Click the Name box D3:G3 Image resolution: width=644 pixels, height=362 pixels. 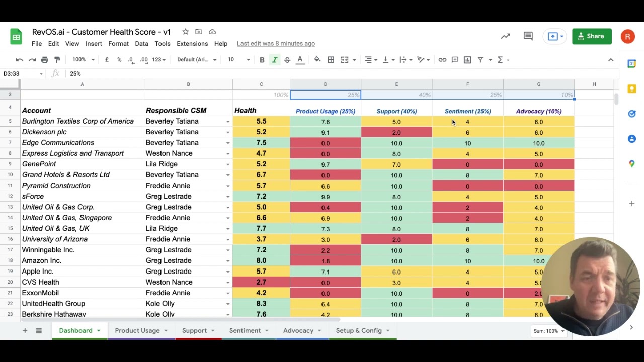(22, 74)
